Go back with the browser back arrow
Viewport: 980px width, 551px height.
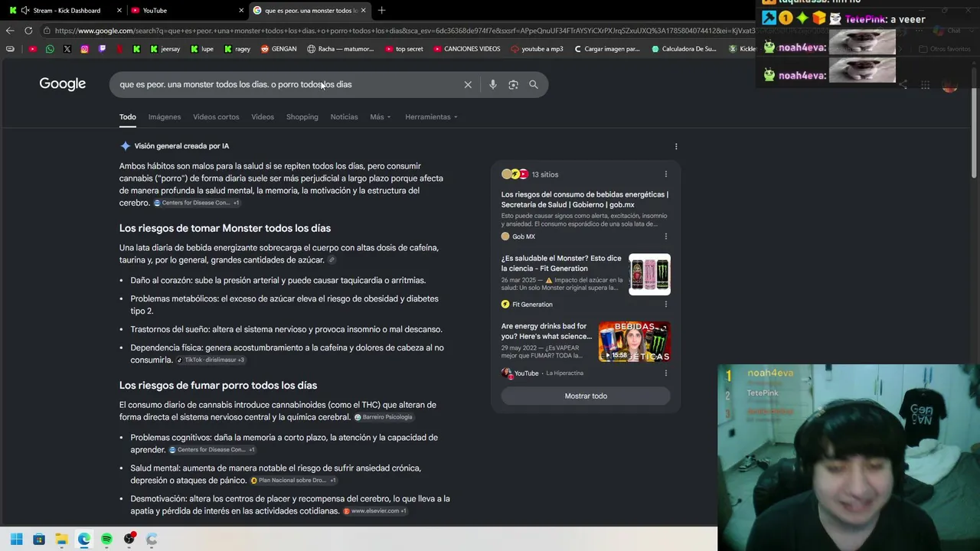point(9,31)
